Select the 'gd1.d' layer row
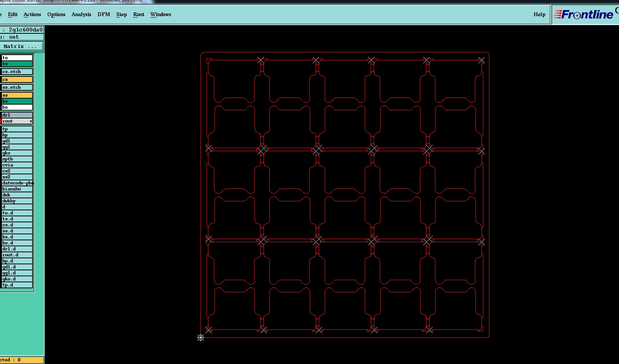Image resolution: width=619 pixels, height=364 pixels. pos(17,267)
